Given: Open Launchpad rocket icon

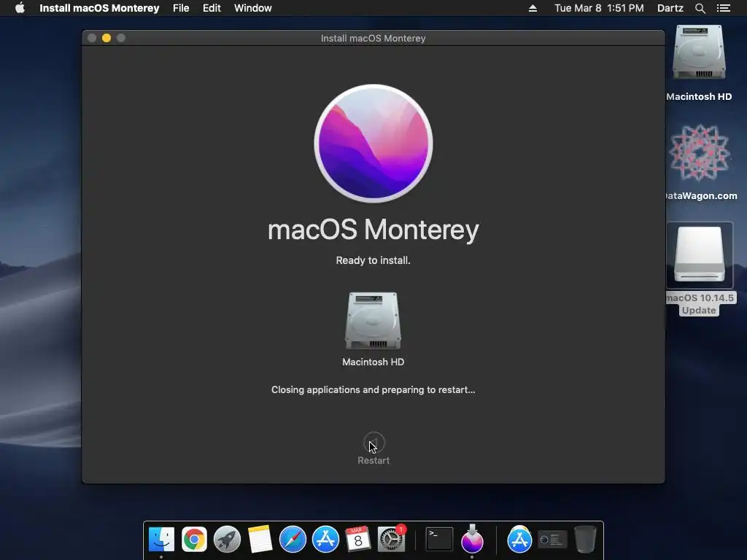Looking at the screenshot, I should [x=228, y=539].
